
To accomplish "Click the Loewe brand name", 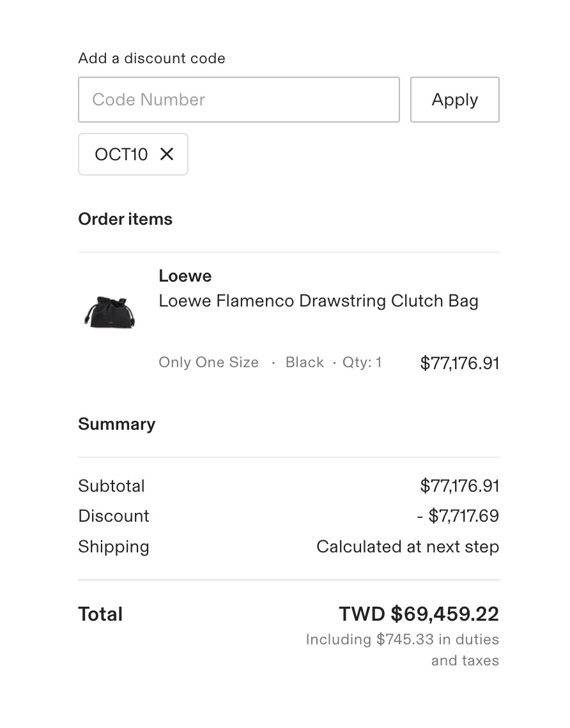I will (x=185, y=276).
